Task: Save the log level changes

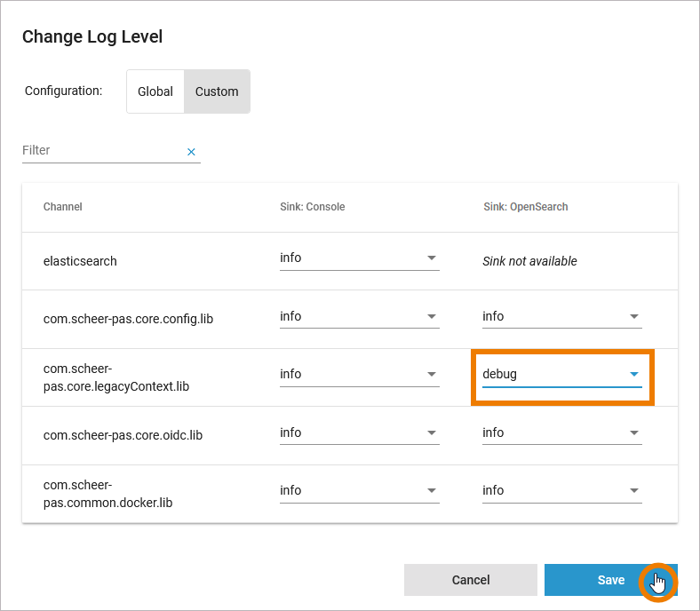Action: tap(610, 580)
